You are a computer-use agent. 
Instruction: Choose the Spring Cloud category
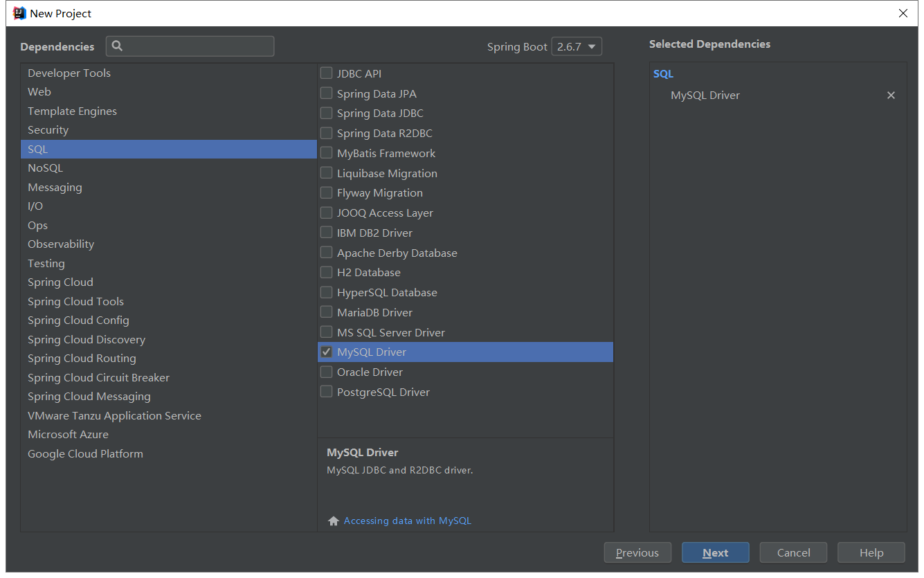(169, 282)
